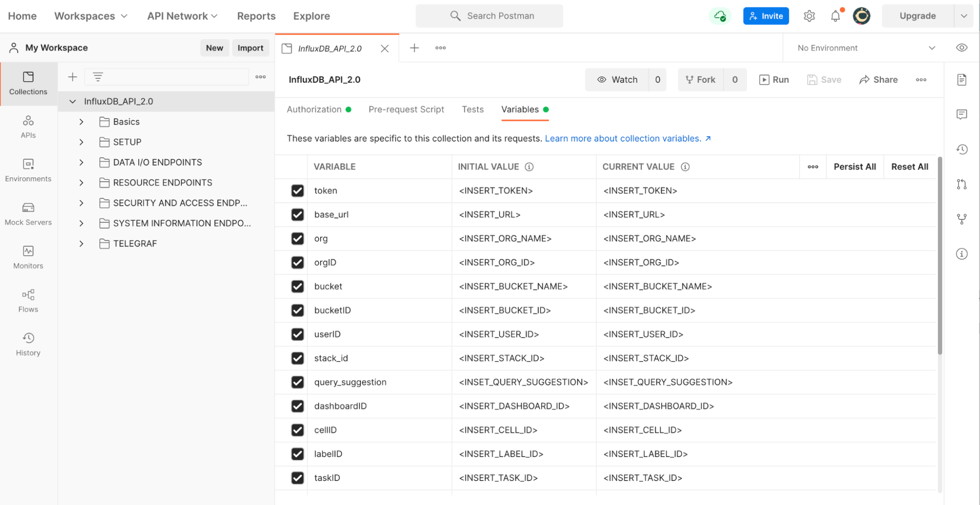Expand the DATA I/O ENDPOINTS folder
This screenshot has width=980, height=505.
click(x=81, y=162)
